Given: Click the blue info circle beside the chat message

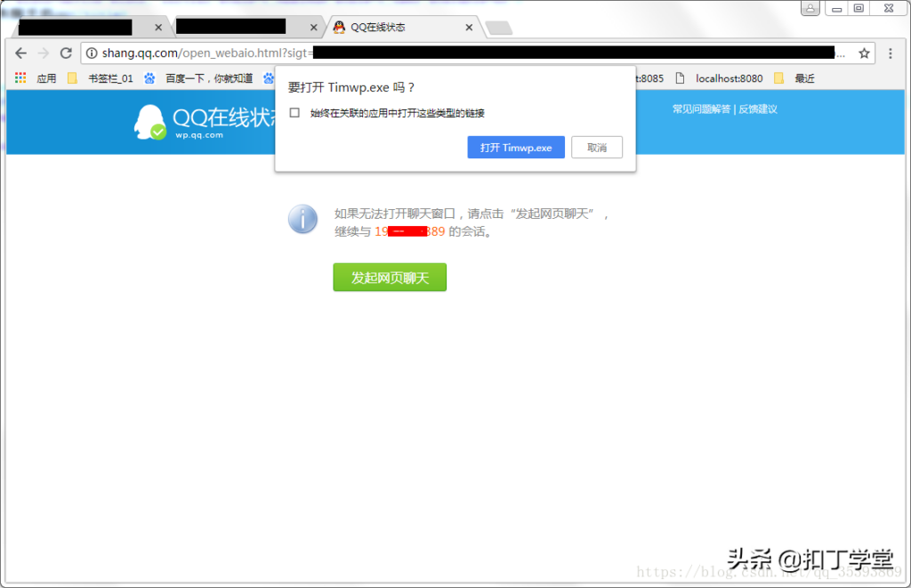Looking at the screenshot, I should point(302,219).
